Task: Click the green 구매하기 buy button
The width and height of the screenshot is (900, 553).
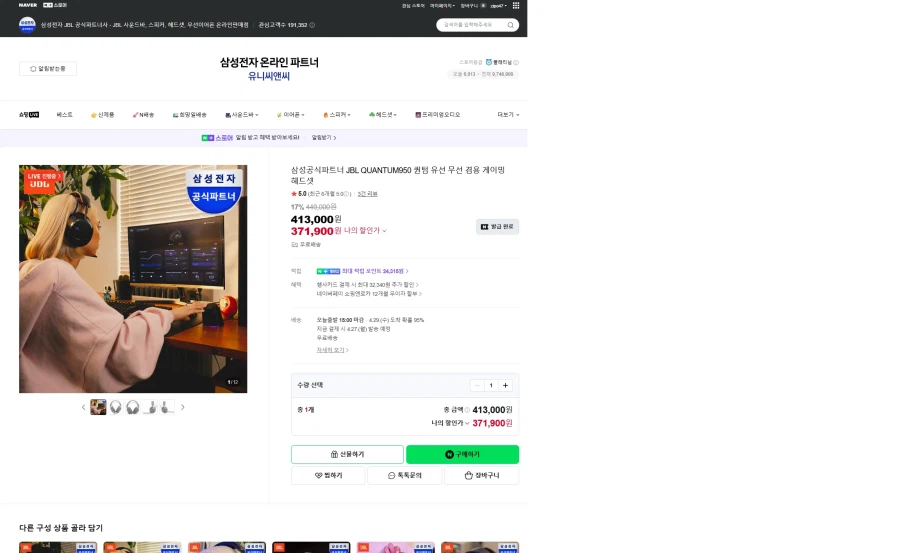Action: [x=463, y=454]
